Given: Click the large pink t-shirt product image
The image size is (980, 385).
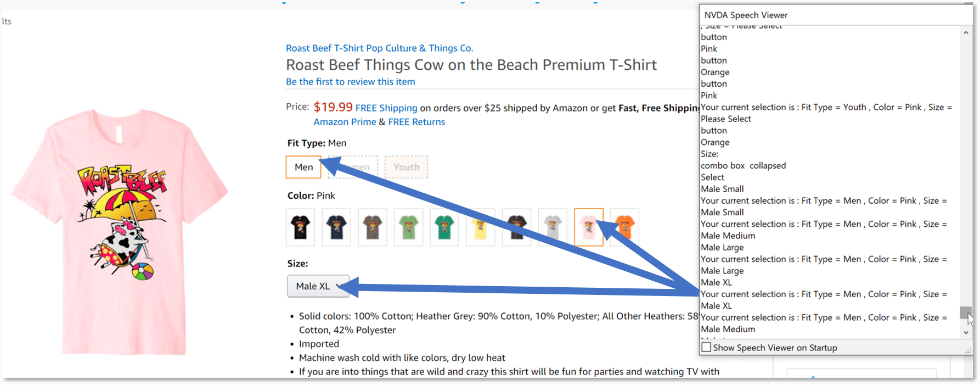Looking at the screenshot, I should [120, 231].
